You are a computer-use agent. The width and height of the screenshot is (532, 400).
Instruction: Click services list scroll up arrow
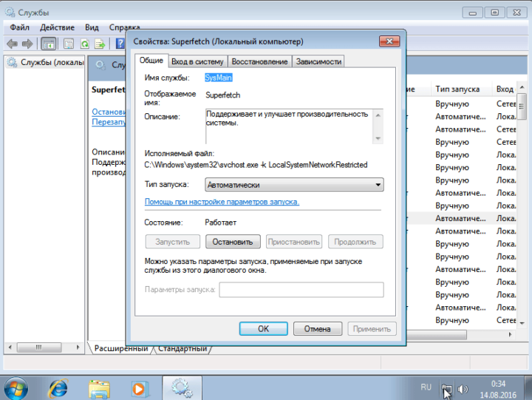coord(522,87)
